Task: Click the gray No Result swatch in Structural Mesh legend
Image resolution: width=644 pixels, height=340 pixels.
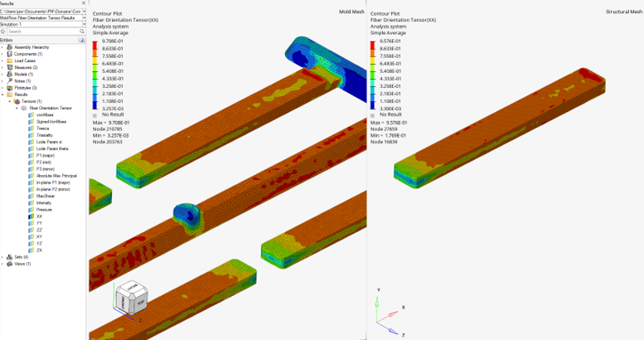Action: 372,115
